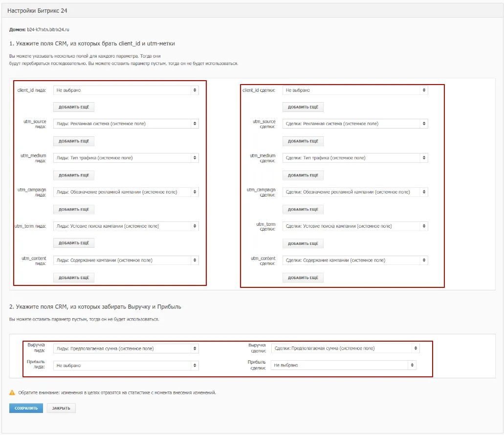The image size is (504, 435).
Task: Click Добавить ещё under utm_source лида
Action: click(74, 141)
